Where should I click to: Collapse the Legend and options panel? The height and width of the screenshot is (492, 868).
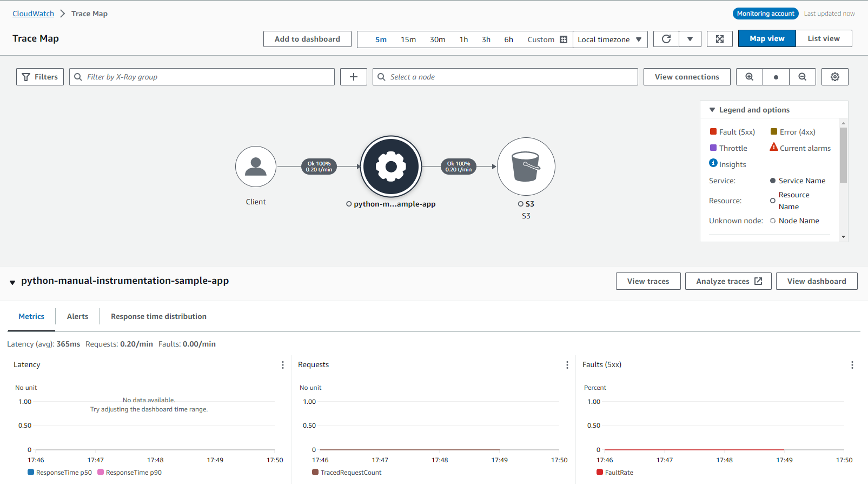coord(712,110)
